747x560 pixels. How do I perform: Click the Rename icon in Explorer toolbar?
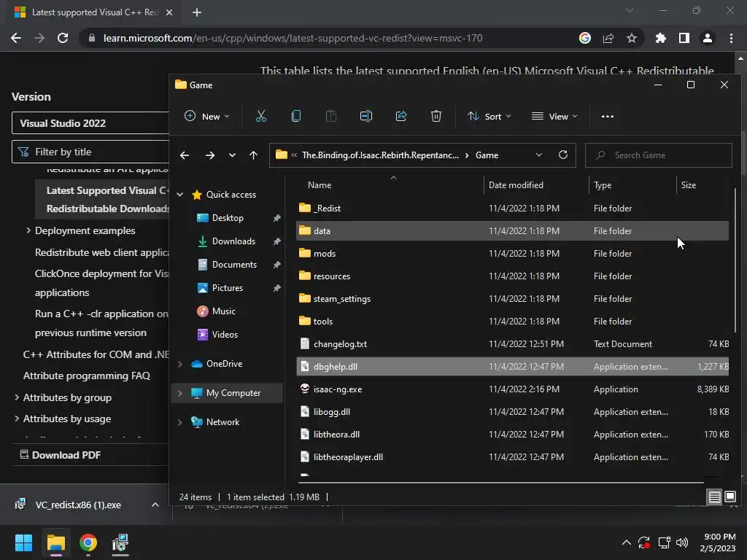[x=366, y=116]
